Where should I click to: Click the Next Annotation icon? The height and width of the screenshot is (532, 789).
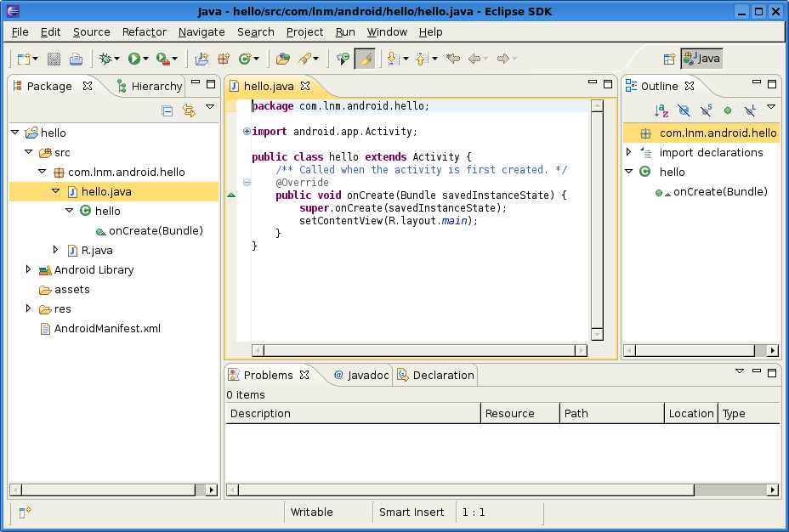coord(394,59)
